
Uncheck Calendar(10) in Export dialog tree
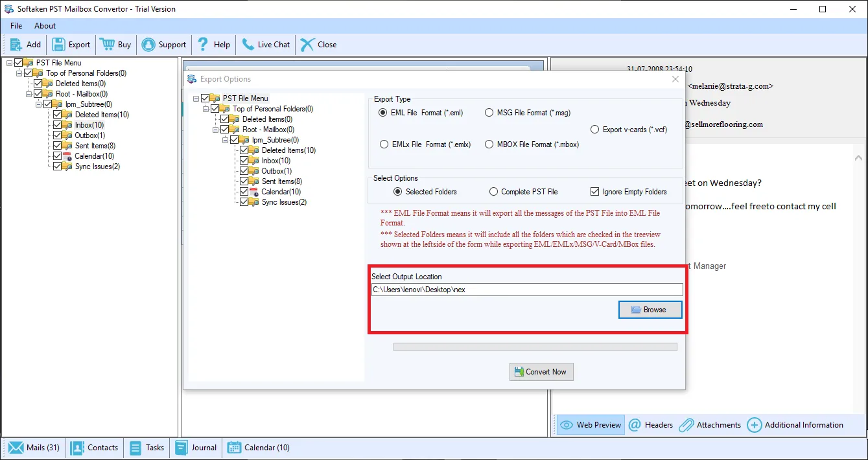click(x=244, y=192)
